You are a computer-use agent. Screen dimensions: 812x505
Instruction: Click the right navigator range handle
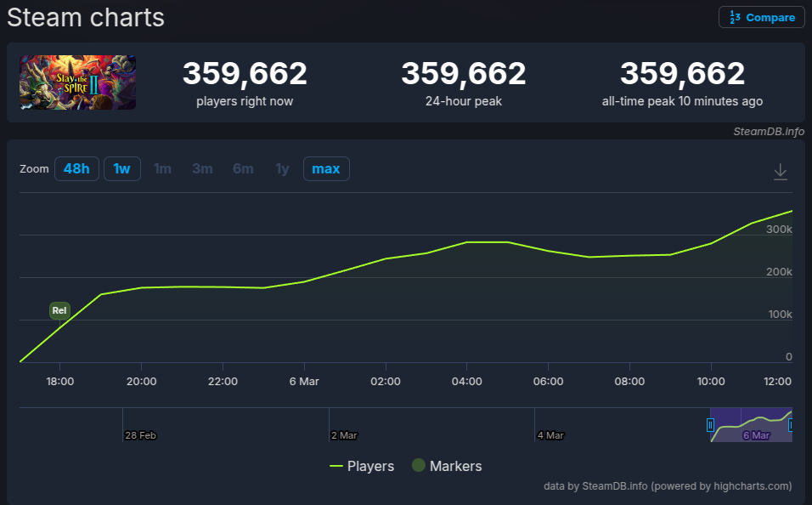(791, 424)
